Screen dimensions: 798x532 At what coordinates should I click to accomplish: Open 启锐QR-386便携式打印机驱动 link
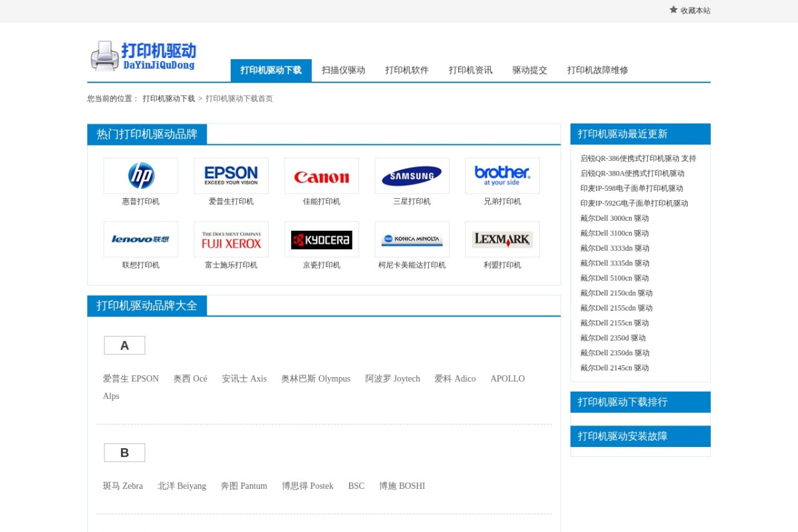(x=638, y=158)
